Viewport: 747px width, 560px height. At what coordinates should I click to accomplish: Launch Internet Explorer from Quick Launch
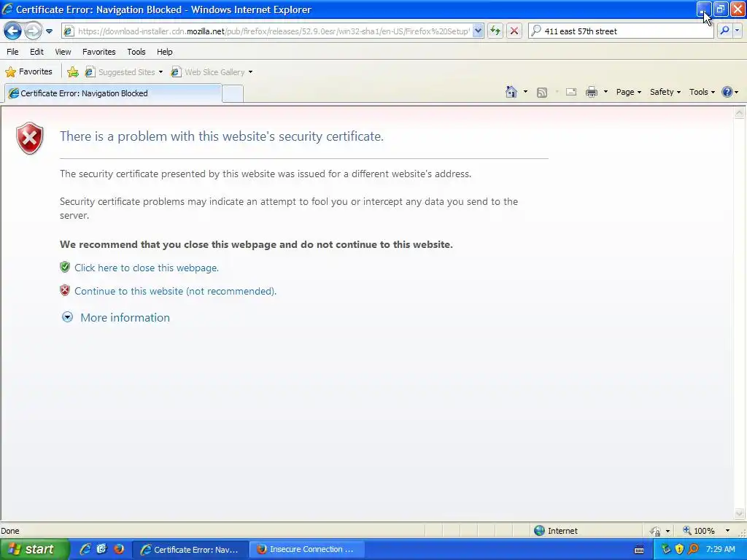[x=85, y=549]
